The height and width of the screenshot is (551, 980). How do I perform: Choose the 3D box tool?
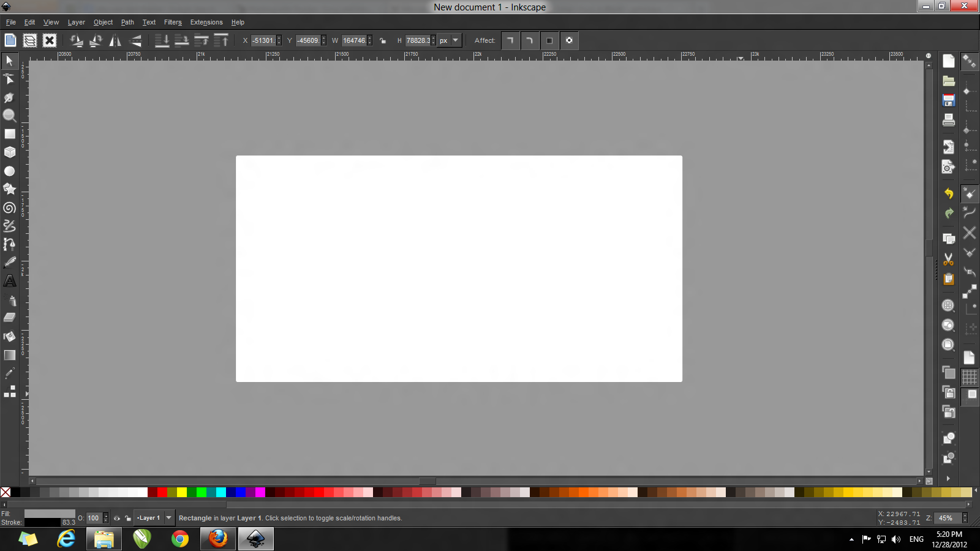point(10,152)
